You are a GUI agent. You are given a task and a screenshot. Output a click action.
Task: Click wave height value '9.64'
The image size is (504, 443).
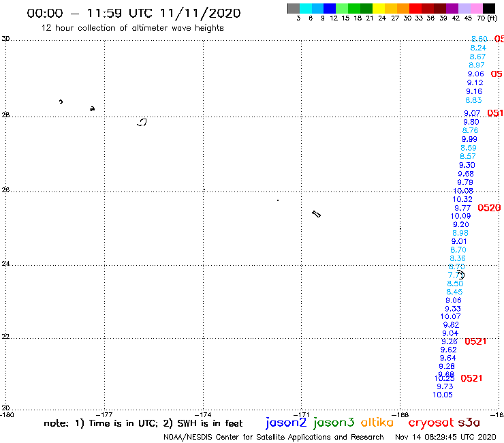coord(447,358)
